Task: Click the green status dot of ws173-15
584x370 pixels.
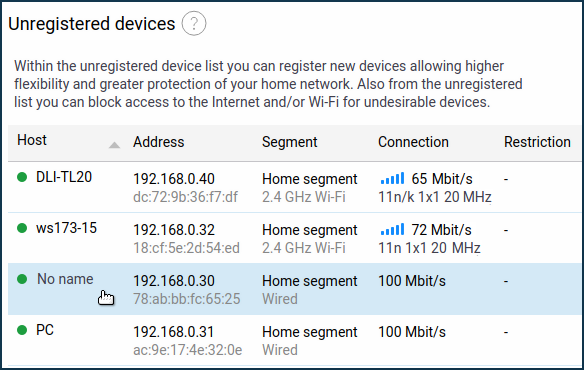Action: tap(22, 228)
